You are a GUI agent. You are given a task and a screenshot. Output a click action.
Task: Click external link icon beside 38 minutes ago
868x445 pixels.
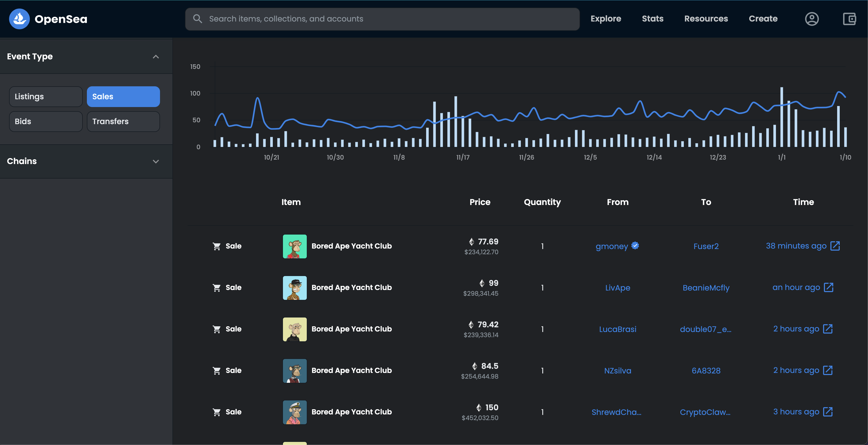point(835,246)
